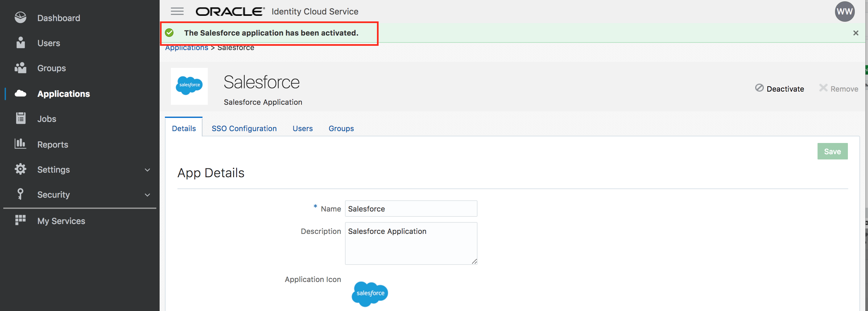Select the My Services grid icon
Image resolution: width=868 pixels, height=311 pixels.
coord(20,220)
